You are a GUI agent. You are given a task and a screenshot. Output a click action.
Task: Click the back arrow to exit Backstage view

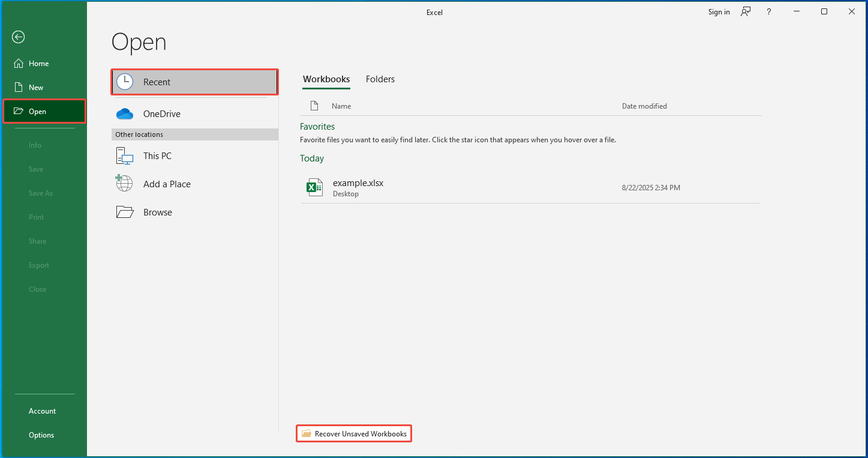(18, 37)
